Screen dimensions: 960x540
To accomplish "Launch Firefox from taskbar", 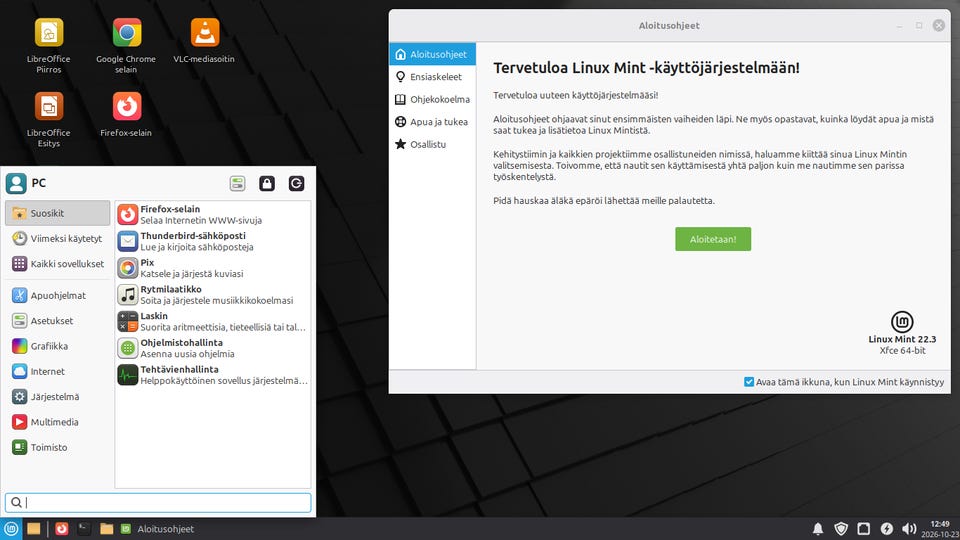I will click(62, 528).
